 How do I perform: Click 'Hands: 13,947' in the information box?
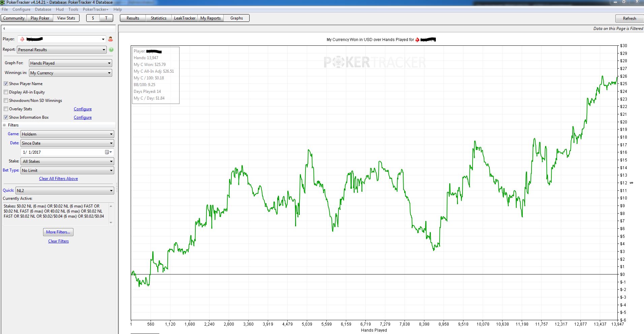tap(146, 58)
